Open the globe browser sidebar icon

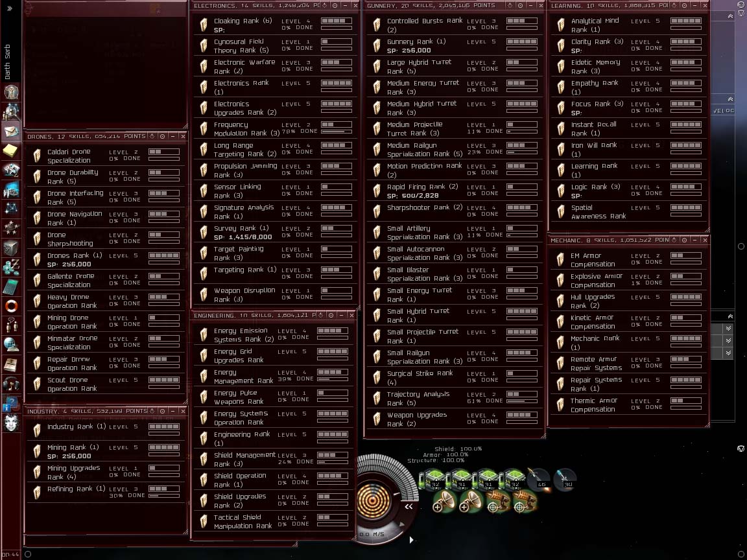coord(11,345)
